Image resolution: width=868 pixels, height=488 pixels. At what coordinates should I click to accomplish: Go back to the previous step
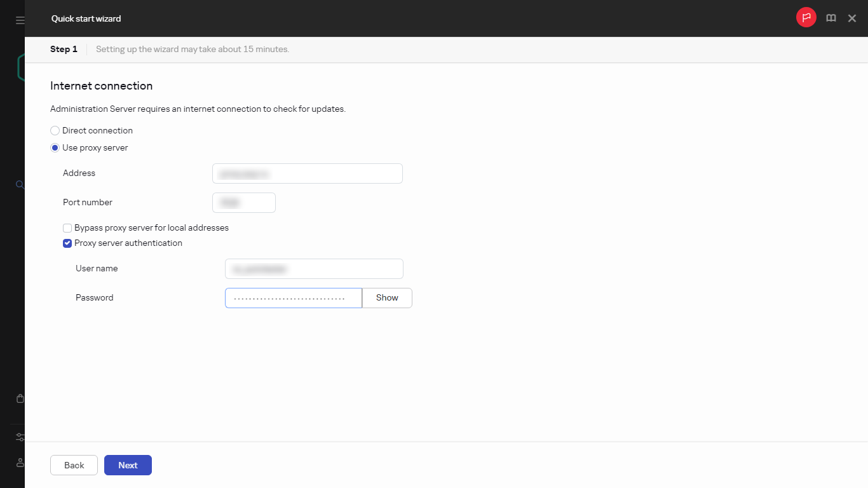74,465
